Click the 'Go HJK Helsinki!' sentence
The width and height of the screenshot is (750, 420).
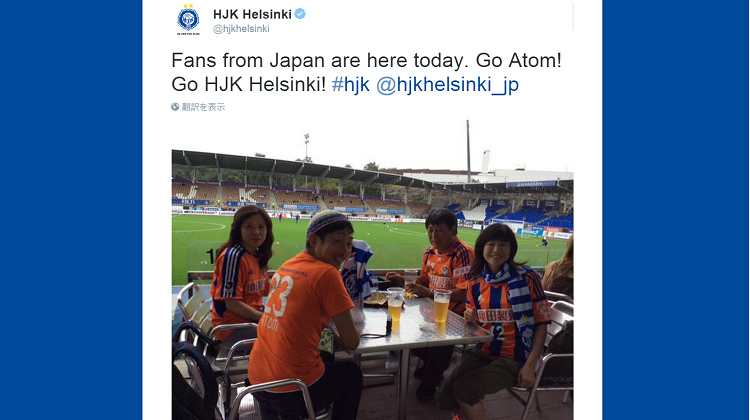249,84
